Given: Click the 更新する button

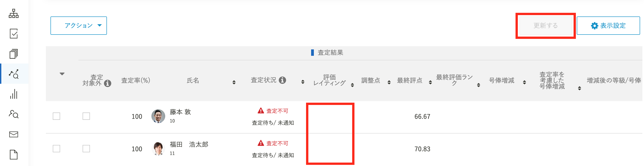Looking at the screenshot, I should click(x=546, y=25).
